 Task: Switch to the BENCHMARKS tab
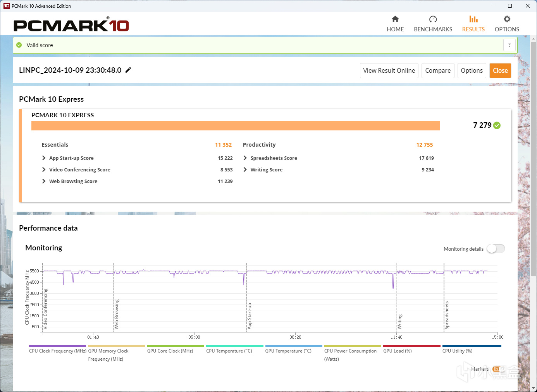433,24
